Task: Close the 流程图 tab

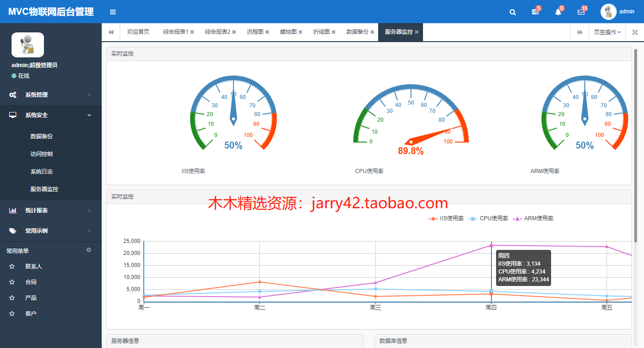Action: 267,32
